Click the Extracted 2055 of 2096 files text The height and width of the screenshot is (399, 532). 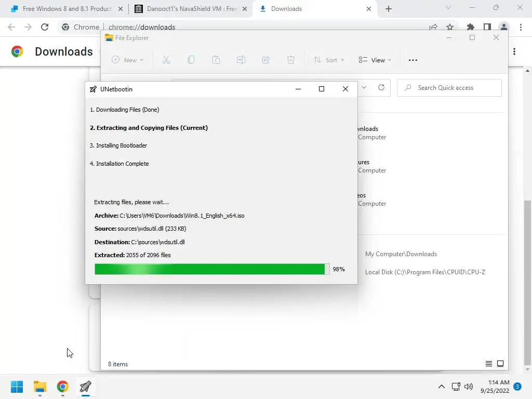132,255
